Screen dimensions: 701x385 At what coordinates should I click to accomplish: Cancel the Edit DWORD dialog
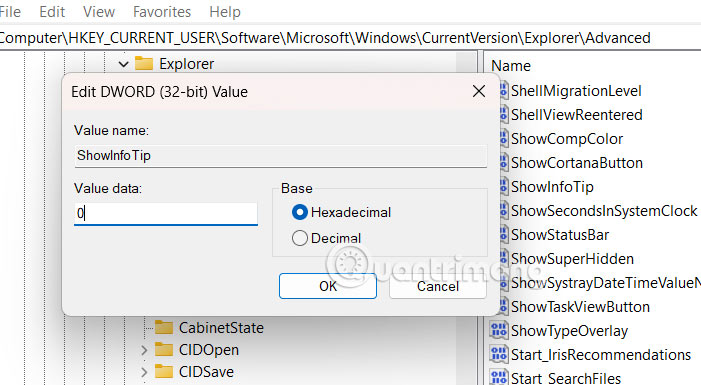(438, 286)
